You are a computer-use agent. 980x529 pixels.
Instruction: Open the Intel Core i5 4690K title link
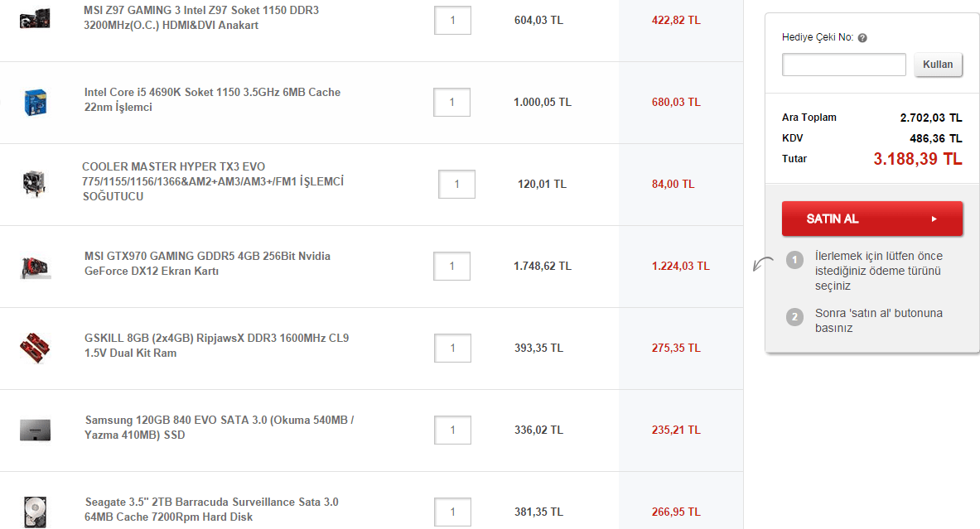click(212, 99)
